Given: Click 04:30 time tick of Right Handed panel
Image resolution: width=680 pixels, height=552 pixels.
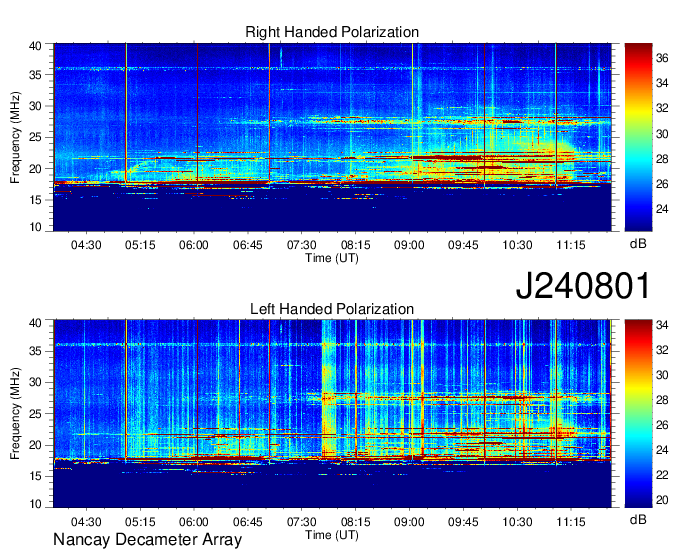Looking at the screenshot, I should 86,245.
